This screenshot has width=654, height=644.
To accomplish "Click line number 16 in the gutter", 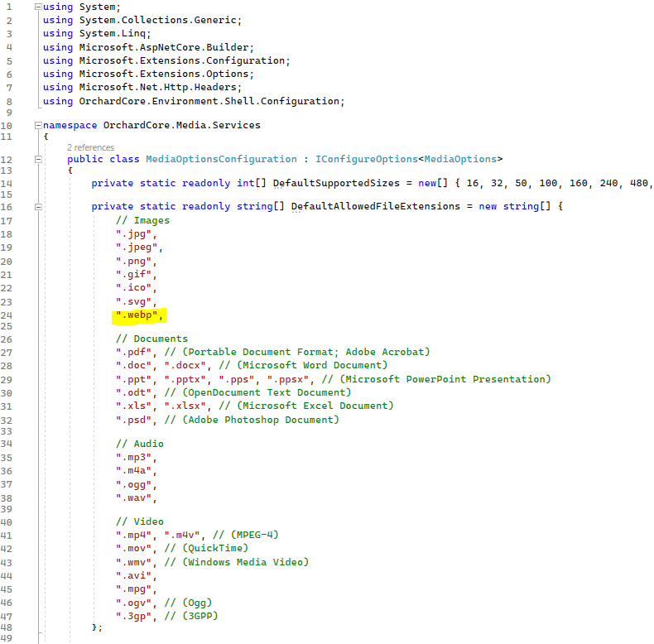I will pyautogui.click(x=7, y=207).
